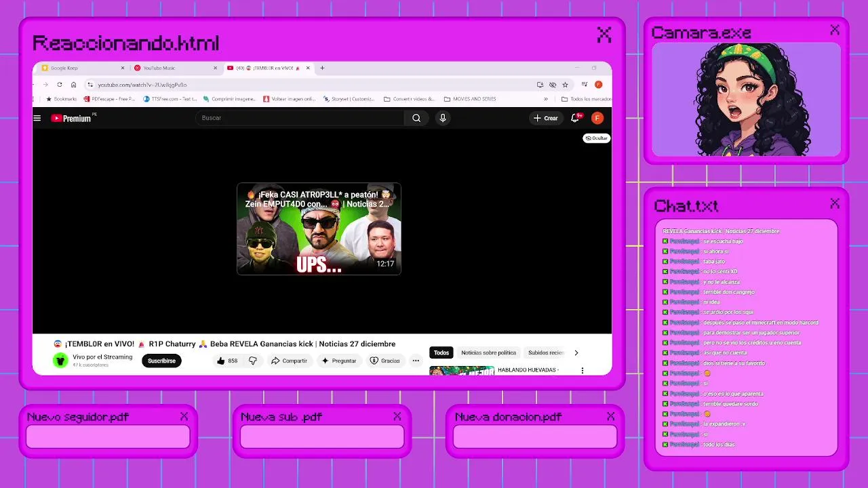Image resolution: width=868 pixels, height=488 pixels.
Task: Select the Todos filter chip
Action: pos(441,352)
